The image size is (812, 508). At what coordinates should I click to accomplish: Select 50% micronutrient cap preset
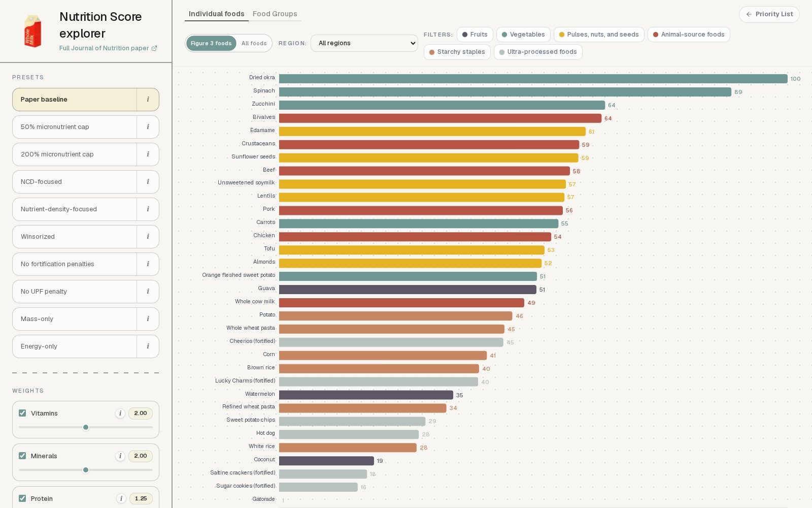75,127
